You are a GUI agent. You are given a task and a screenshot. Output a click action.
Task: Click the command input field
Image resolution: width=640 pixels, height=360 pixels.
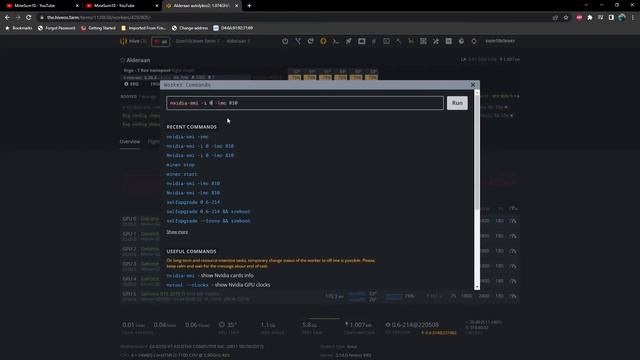click(x=304, y=103)
